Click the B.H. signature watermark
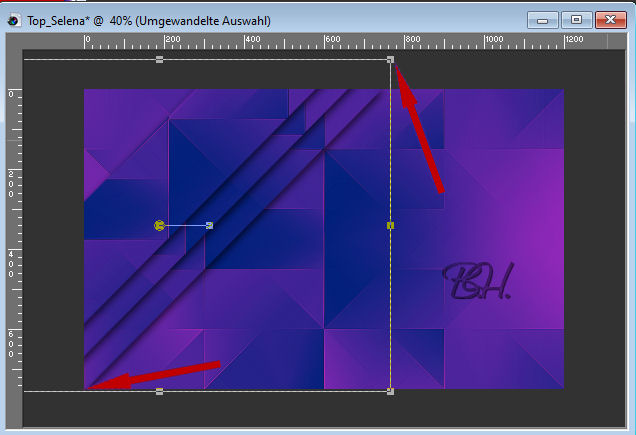Screen dimensions: 636x435 point(477,284)
